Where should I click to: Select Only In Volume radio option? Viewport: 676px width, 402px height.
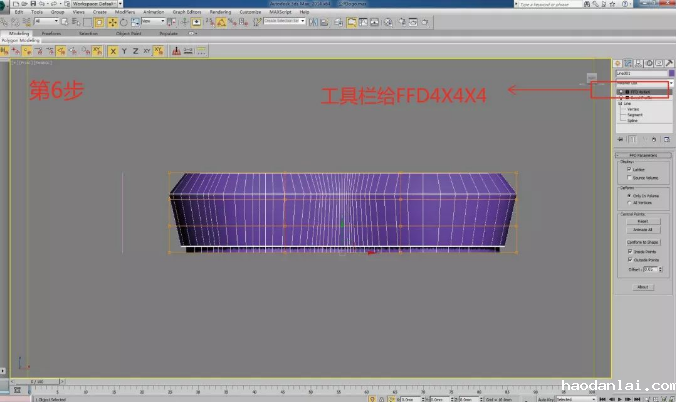(x=629, y=195)
